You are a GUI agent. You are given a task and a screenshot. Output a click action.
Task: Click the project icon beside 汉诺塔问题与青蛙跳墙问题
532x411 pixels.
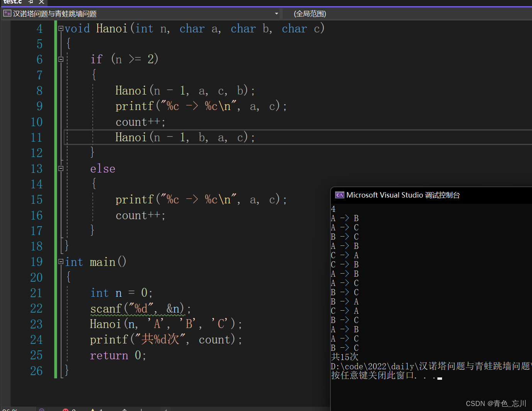click(x=7, y=14)
